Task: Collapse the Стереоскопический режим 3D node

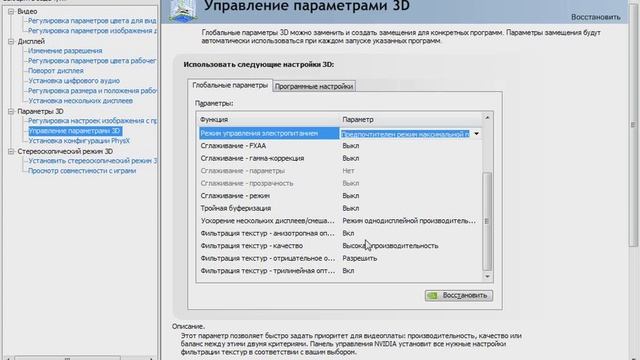Action: tap(11, 151)
